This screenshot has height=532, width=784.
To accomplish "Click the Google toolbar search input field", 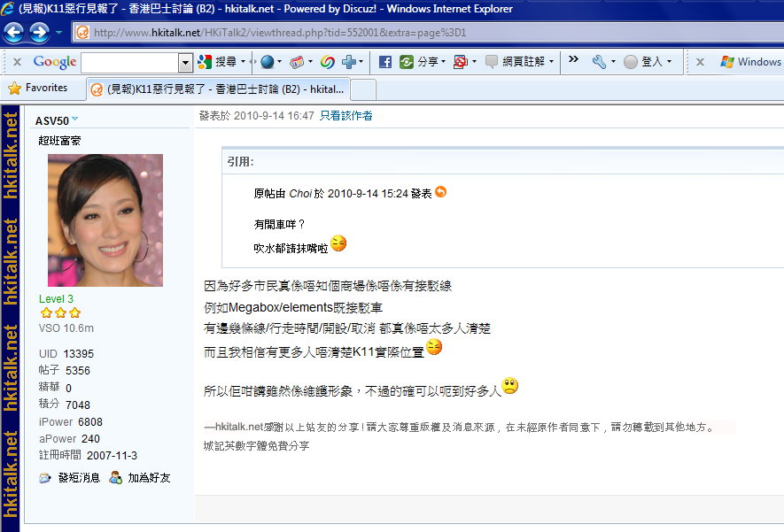I will pos(129,62).
